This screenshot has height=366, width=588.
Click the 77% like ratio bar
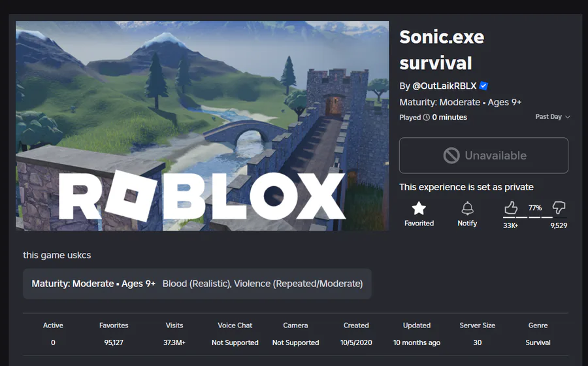(x=534, y=217)
